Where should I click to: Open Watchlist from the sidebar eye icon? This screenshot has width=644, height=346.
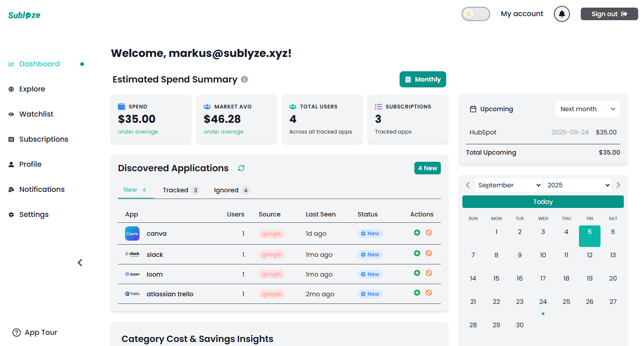11,114
